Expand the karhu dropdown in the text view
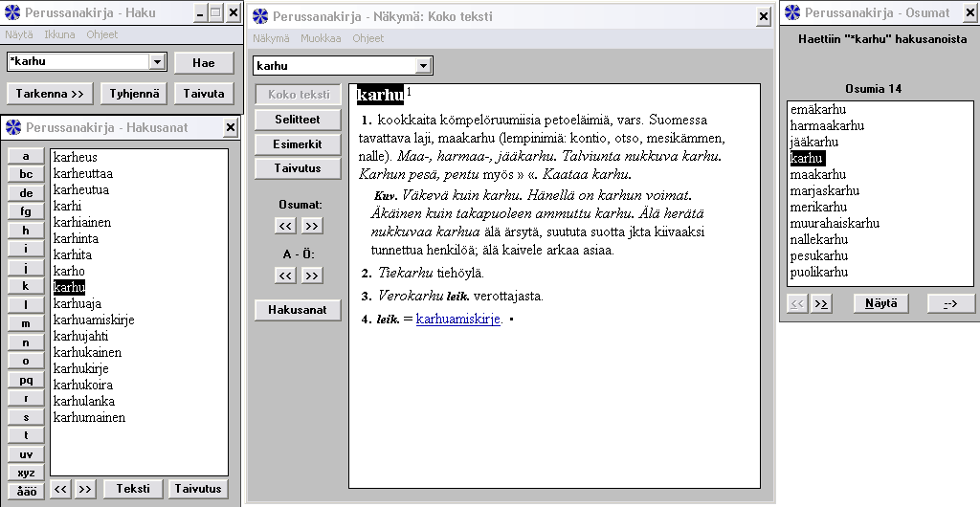Viewport: 980px width, 507px height. click(x=423, y=66)
